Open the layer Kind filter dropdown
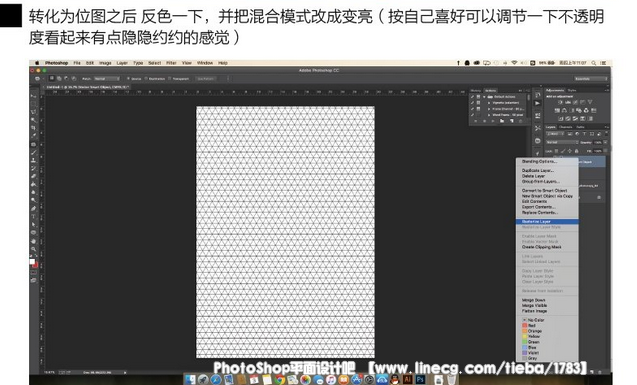 (x=555, y=134)
